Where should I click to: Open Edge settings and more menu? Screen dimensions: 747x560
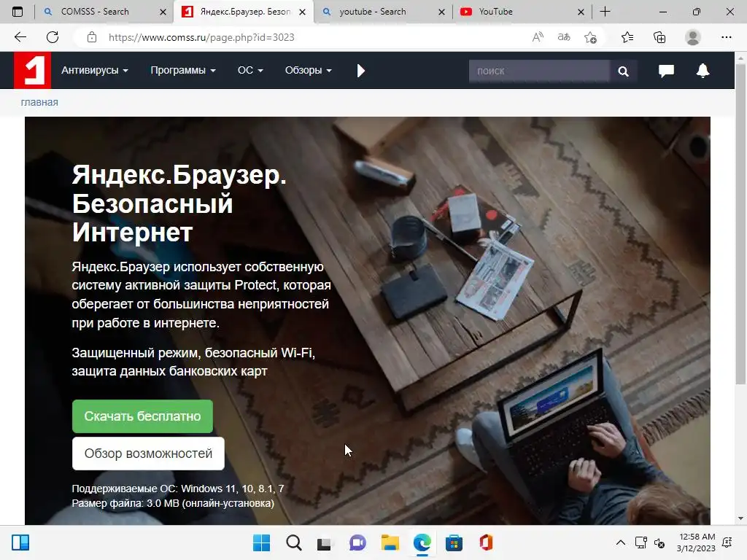click(x=726, y=37)
